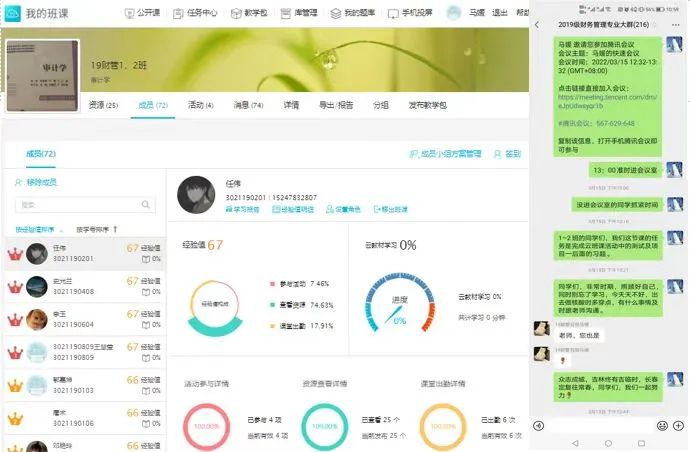This screenshot has height=452, width=690.
Task: Click 设置角色 for the selected member
Action: tap(345, 210)
